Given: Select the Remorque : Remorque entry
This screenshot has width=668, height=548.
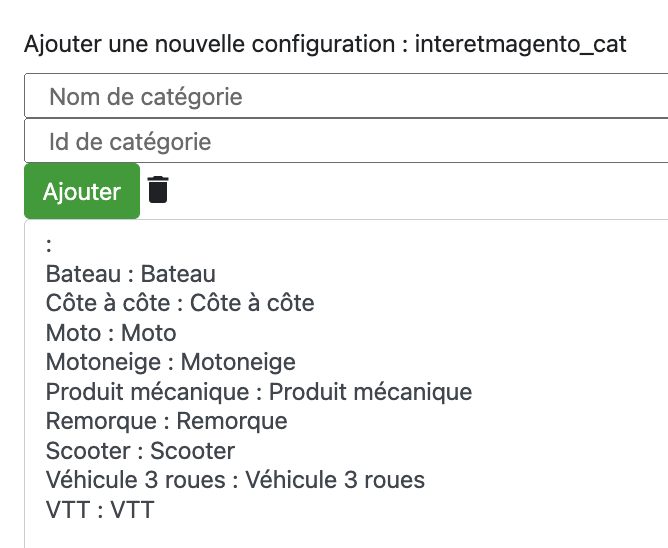Looking at the screenshot, I should pyautogui.click(x=166, y=421).
